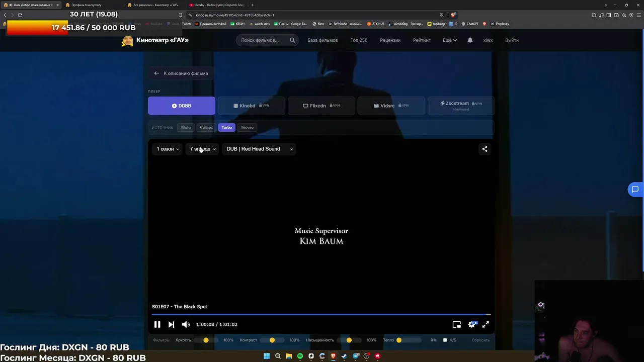The width and height of the screenshot is (644, 362).
Task: Toggle the Ч/Б black-and-white checkbox
Action: coord(445,340)
